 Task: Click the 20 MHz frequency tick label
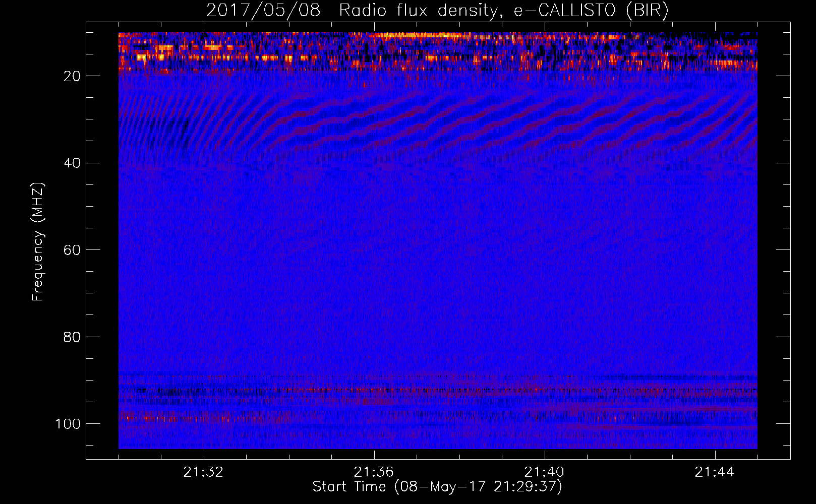click(72, 76)
